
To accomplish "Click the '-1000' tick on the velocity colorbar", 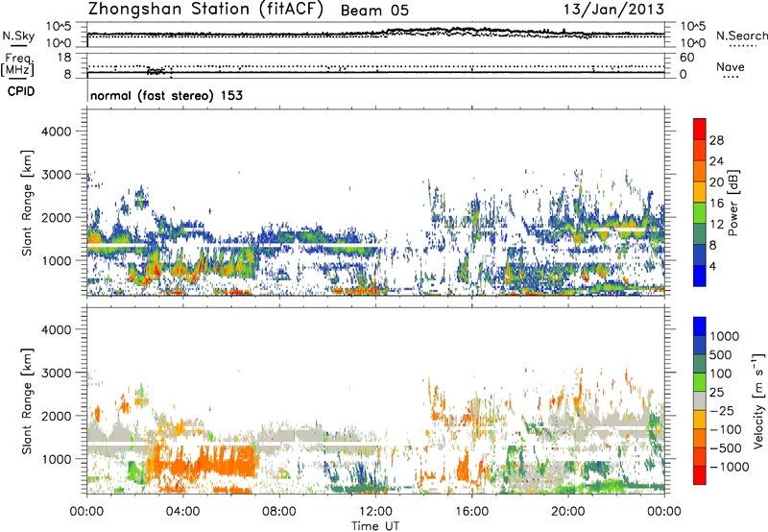I will (729, 467).
